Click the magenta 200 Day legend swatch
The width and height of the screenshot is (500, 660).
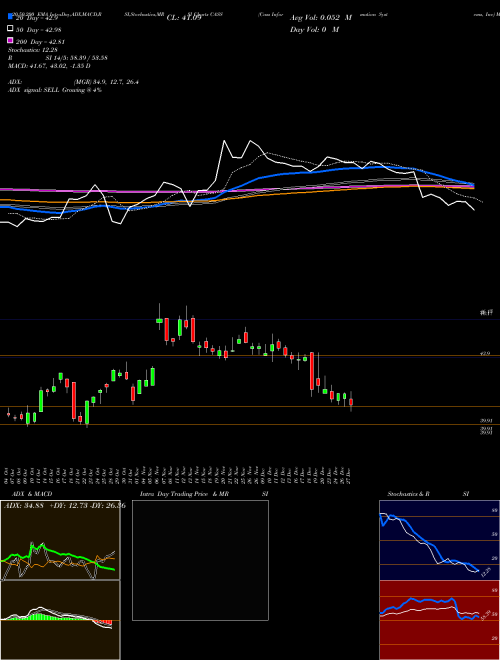[10, 40]
